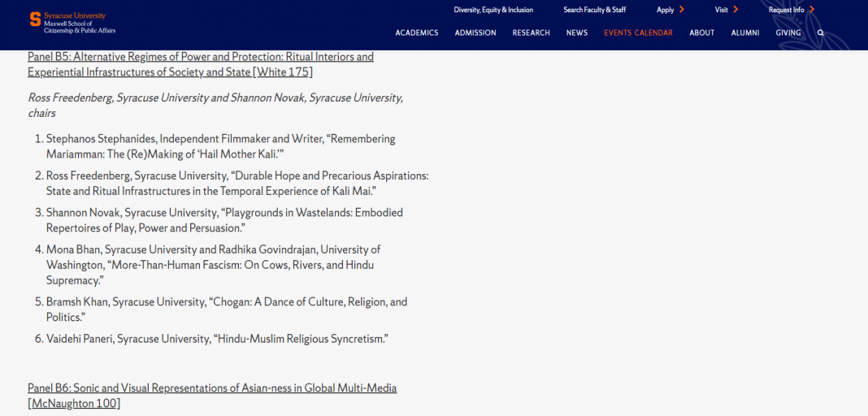Open the Admission menu
Viewport: 868px width, 416px height.
tap(475, 33)
